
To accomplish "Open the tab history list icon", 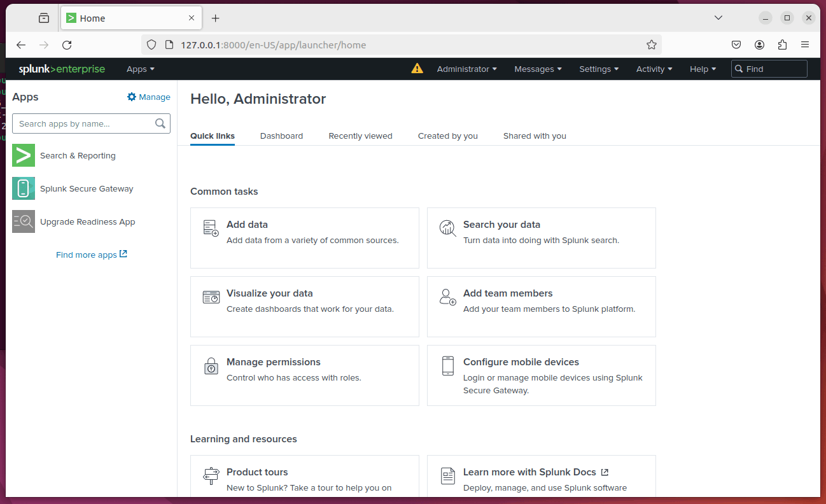I will [43, 18].
